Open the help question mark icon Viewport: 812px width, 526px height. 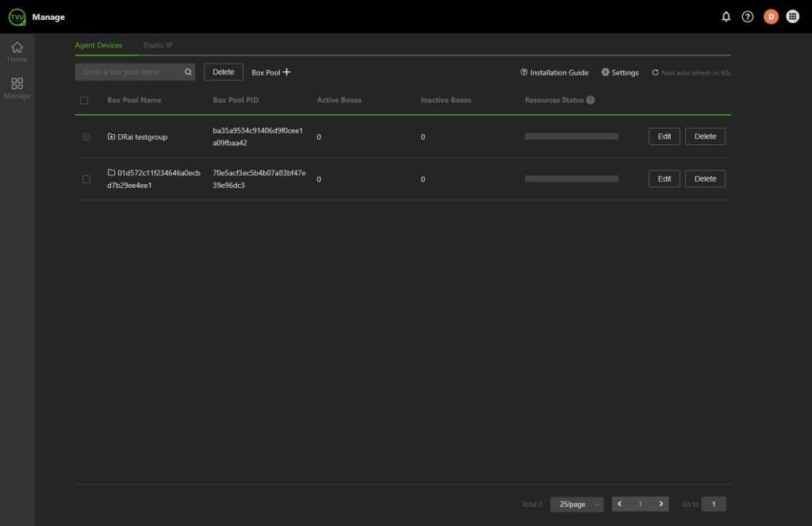[x=747, y=17]
